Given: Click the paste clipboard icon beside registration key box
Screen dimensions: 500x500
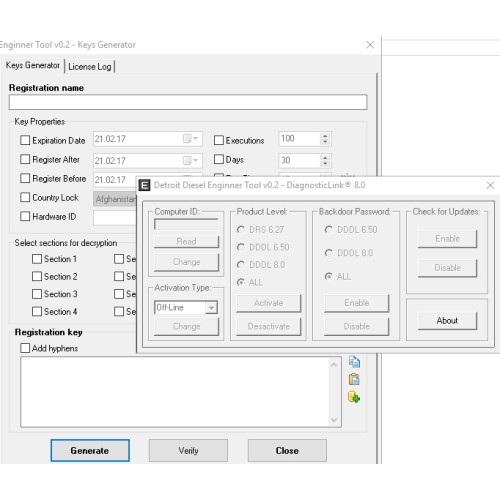Looking at the screenshot, I should 354,379.
